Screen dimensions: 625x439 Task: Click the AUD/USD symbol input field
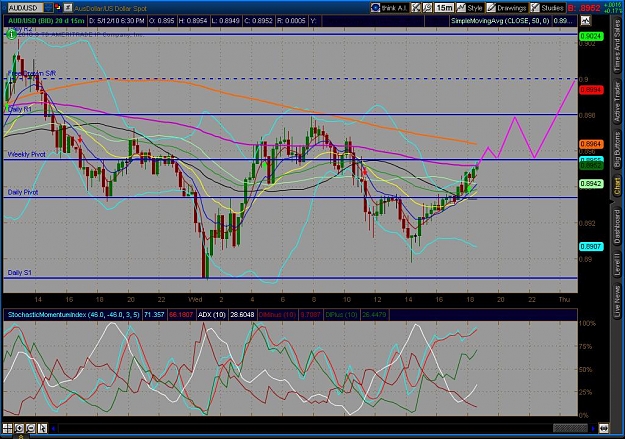pyautogui.click(x=25, y=8)
